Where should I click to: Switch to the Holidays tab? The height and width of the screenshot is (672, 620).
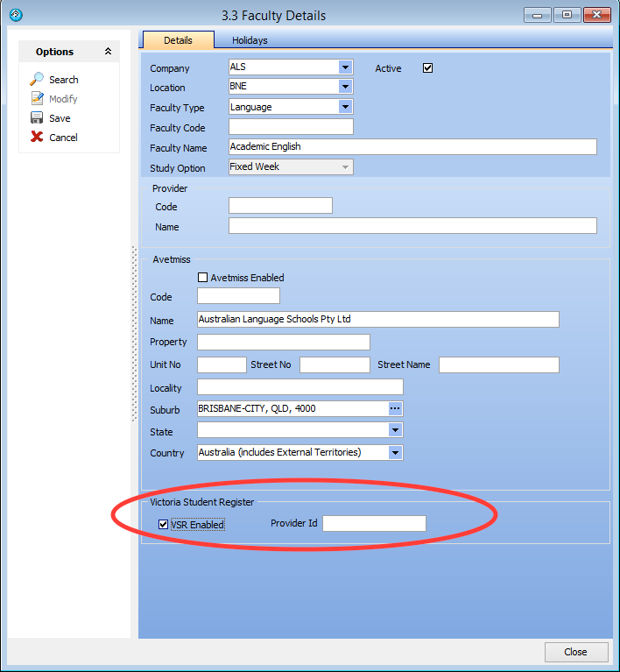[250, 40]
